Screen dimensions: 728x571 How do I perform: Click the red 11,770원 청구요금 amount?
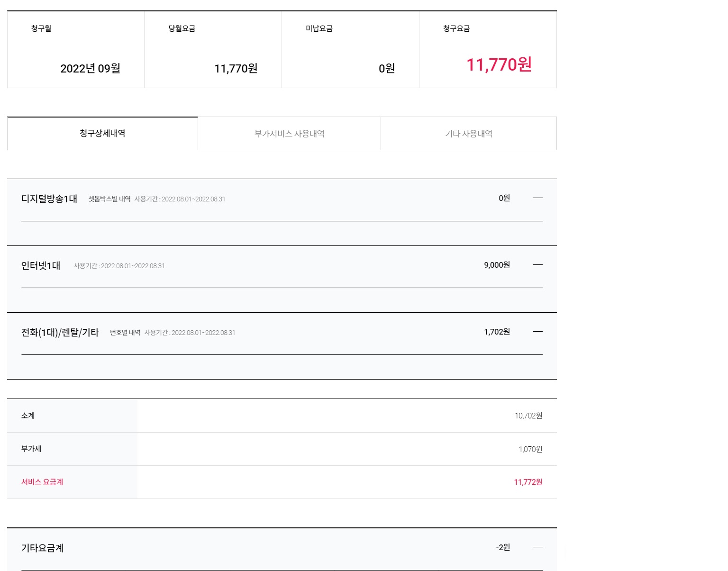point(499,65)
